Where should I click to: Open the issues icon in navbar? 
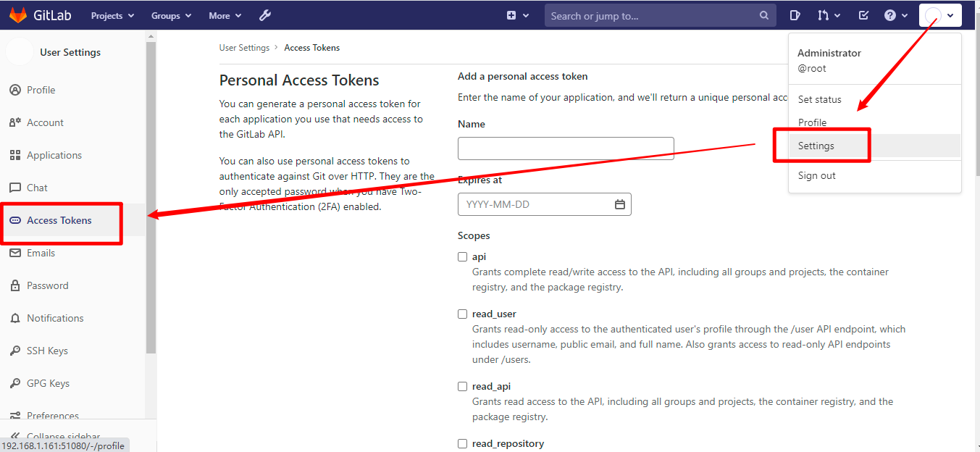[795, 15]
